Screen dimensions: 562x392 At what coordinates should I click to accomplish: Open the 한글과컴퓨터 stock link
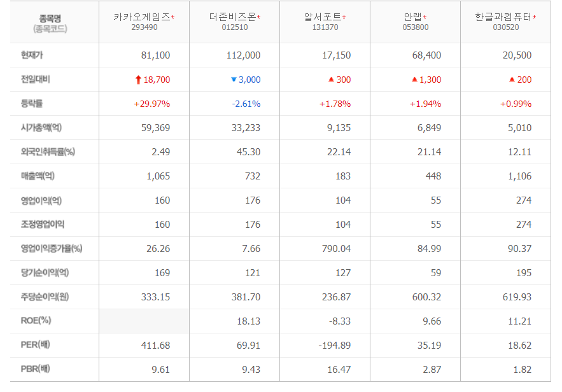503,17
